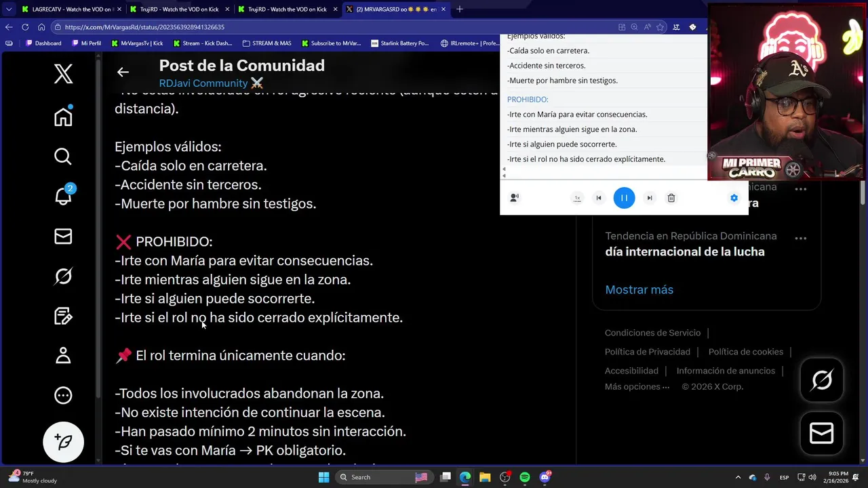Open options for día internacional trend
The height and width of the screenshot is (488, 868).
click(800, 239)
